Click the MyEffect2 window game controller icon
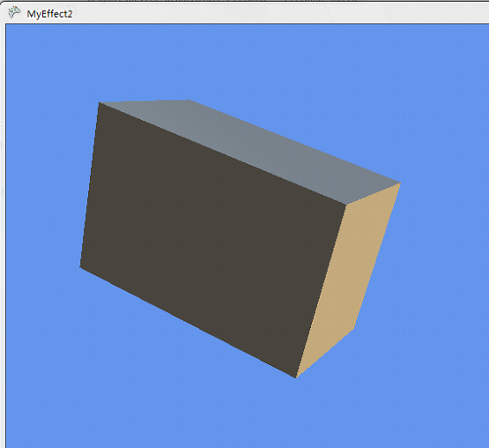489x448 pixels. [x=14, y=13]
